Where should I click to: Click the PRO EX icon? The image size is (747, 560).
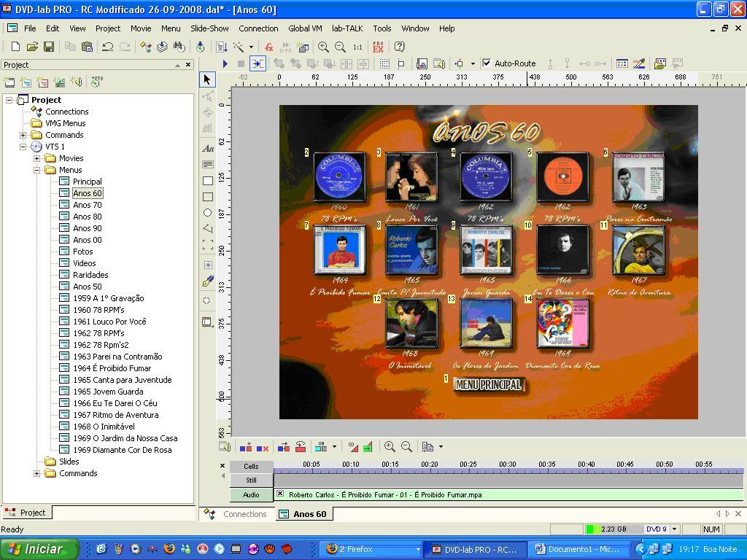[x=379, y=47]
